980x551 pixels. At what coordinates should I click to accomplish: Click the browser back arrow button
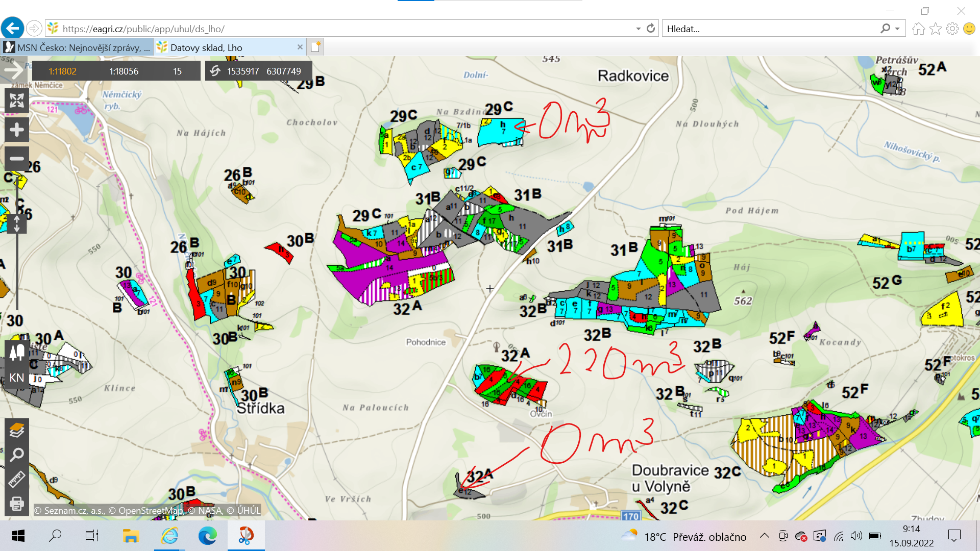click(x=13, y=28)
